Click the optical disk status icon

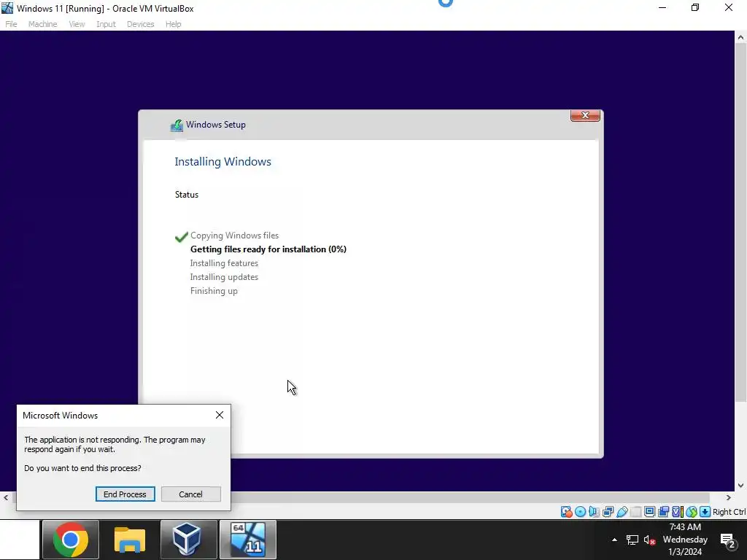[580, 512]
